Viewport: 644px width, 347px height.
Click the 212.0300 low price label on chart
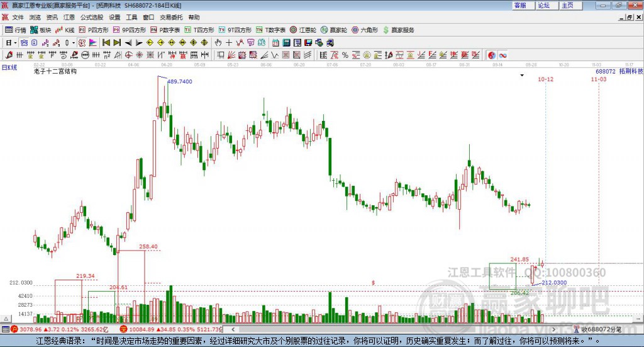(554, 283)
